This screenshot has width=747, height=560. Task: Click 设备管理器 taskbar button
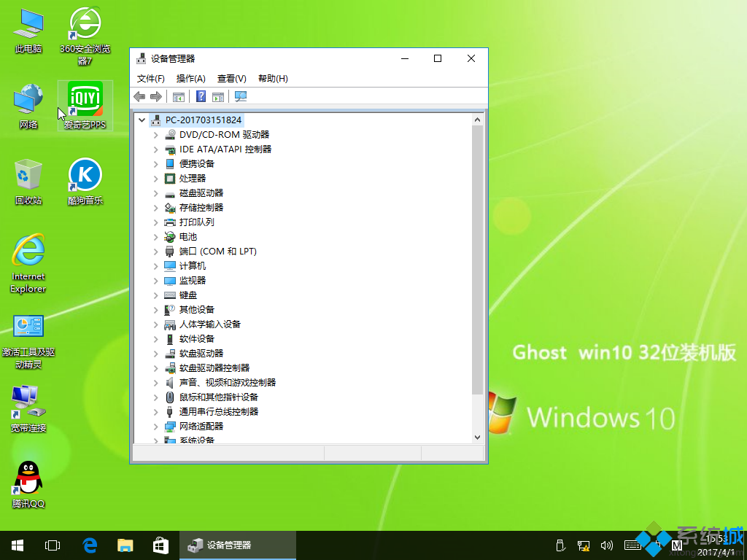pos(238,545)
